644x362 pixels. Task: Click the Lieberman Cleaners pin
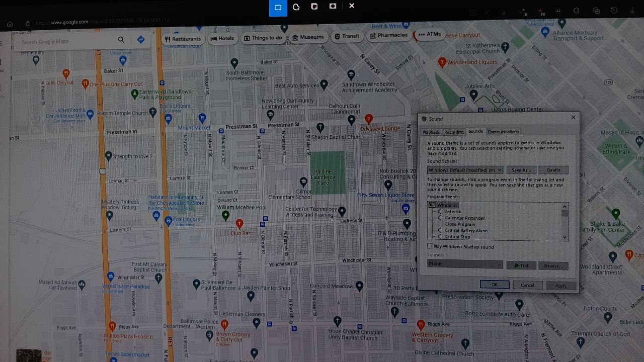[257, 323]
